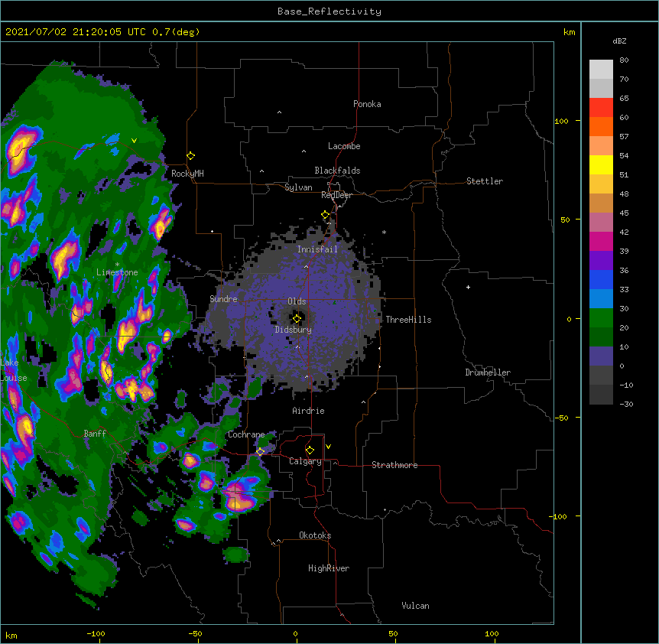Pick the magenta 39-42 dBZ legend swatch

(x=601, y=241)
